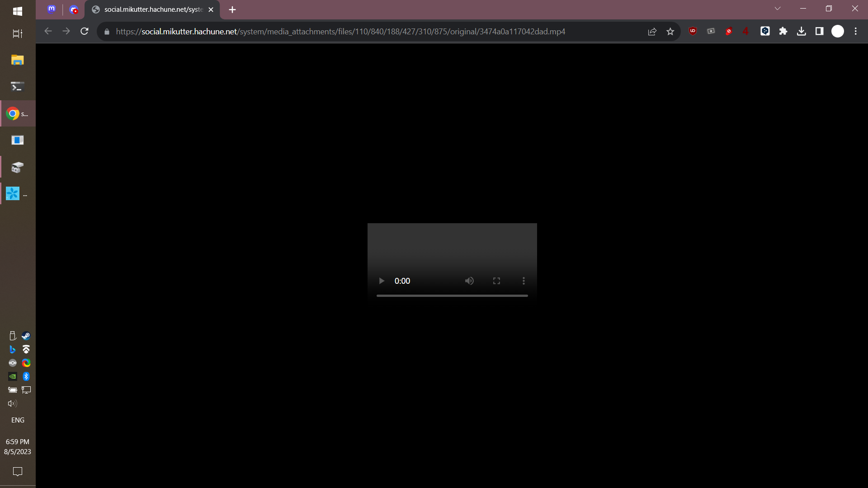Screen dimensions: 868x488
Task: Mute the video volume icon
Action: point(469,281)
